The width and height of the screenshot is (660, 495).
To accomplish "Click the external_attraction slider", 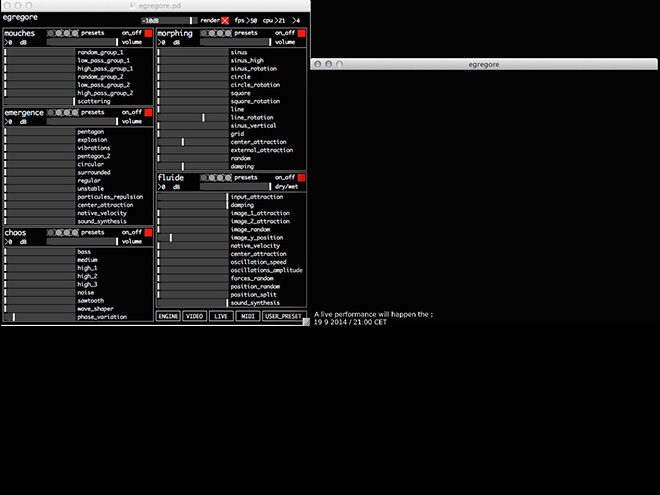I will coord(193,150).
